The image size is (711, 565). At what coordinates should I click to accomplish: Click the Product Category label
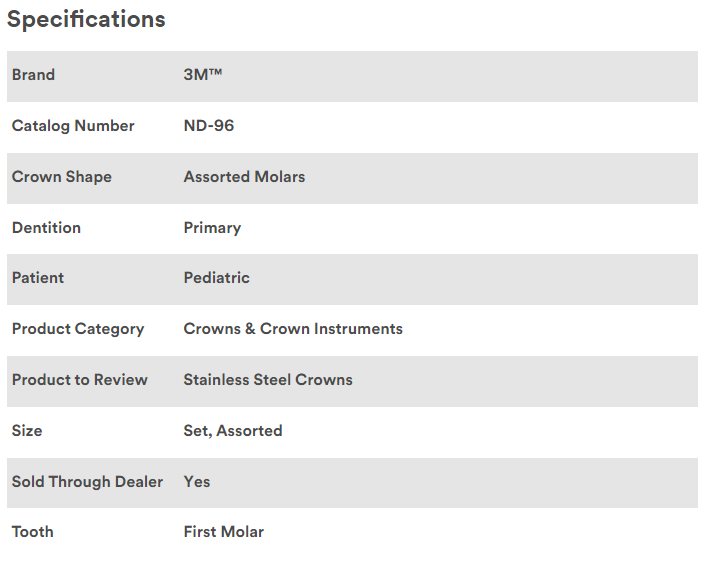tap(78, 329)
